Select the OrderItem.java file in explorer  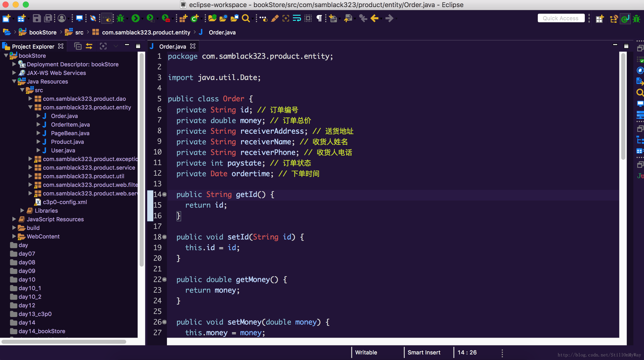pos(71,124)
